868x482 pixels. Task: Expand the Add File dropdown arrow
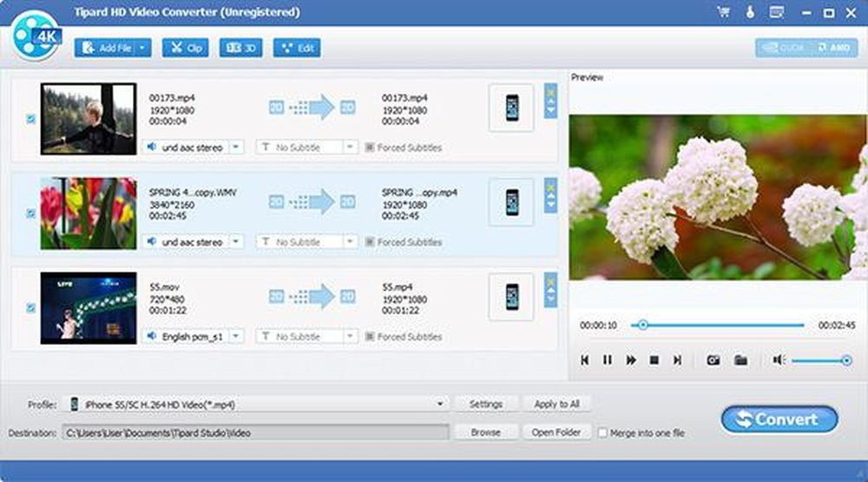coord(143,49)
